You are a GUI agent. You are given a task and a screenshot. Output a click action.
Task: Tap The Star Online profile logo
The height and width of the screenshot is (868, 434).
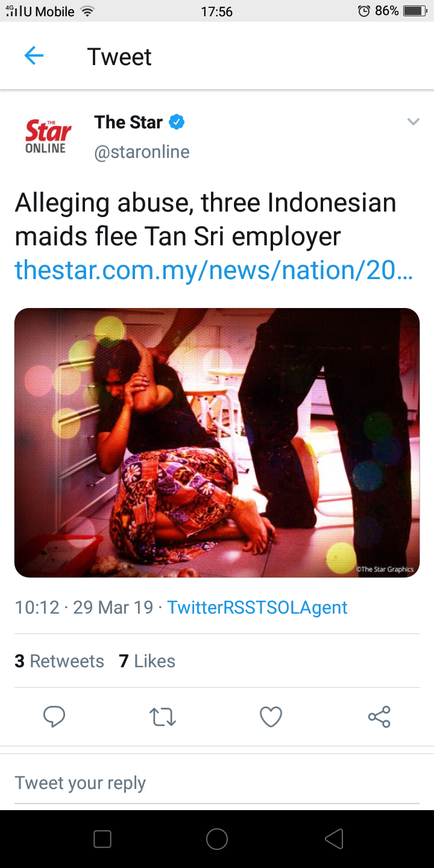pyautogui.click(x=48, y=136)
